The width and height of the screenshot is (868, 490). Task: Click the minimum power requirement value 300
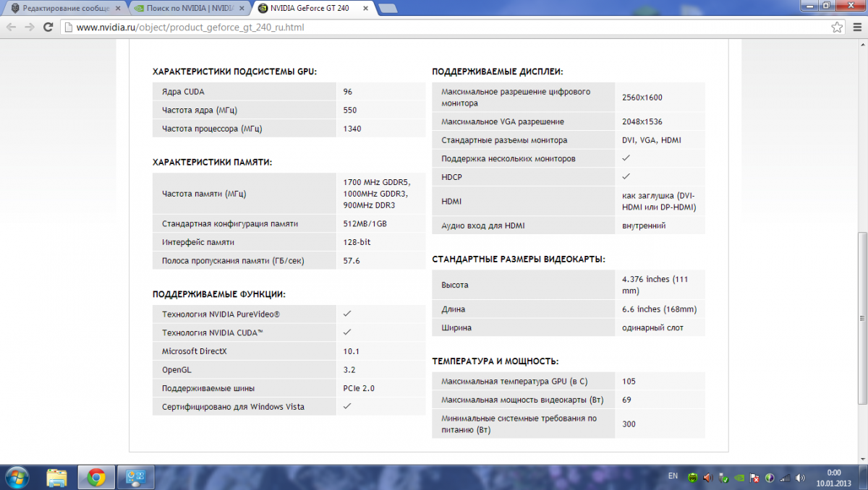click(629, 424)
